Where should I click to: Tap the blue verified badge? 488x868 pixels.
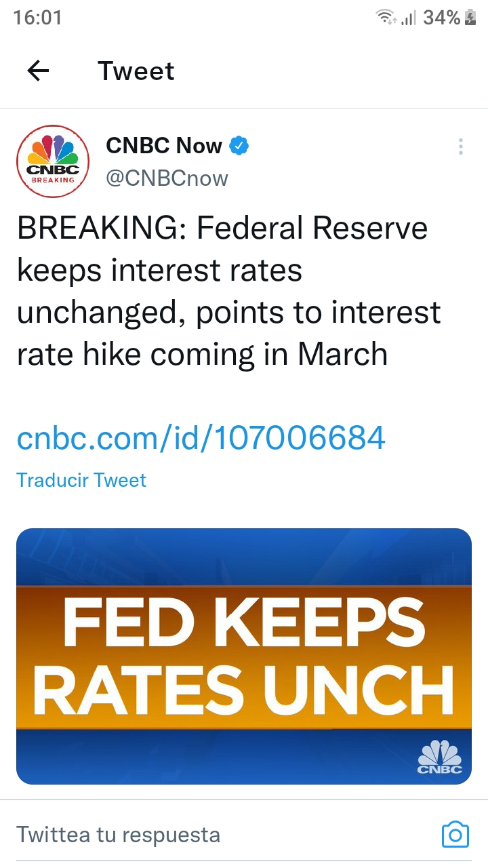[x=239, y=146]
